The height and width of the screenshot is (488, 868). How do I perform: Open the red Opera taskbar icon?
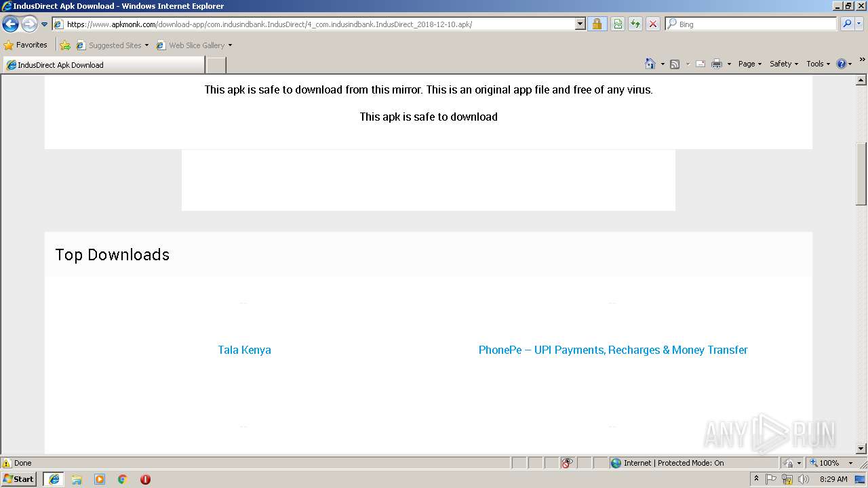[x=145, y=479]
